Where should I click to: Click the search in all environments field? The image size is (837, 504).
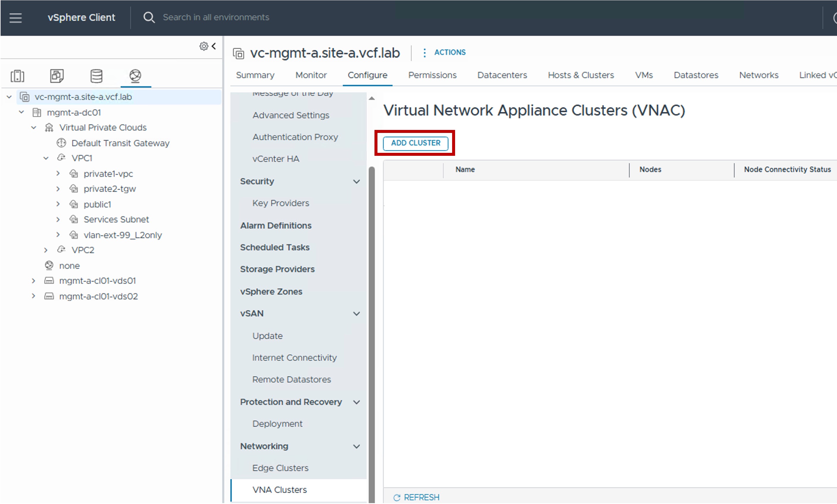pyautogui.click(x=216, y=17)
